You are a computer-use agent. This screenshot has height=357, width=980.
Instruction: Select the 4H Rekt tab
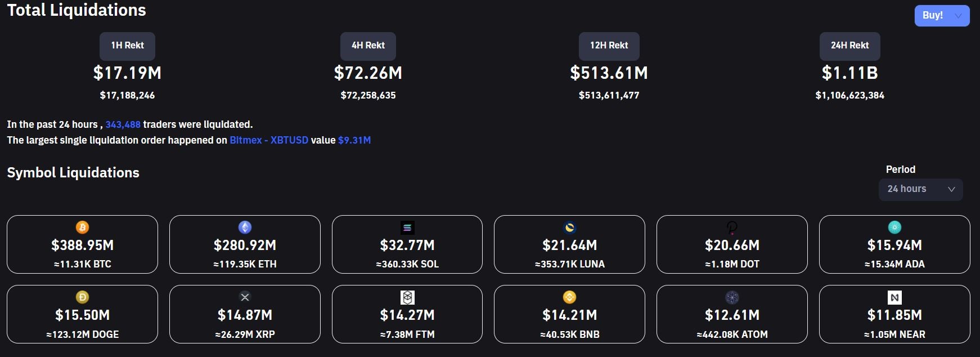[368, 46]
